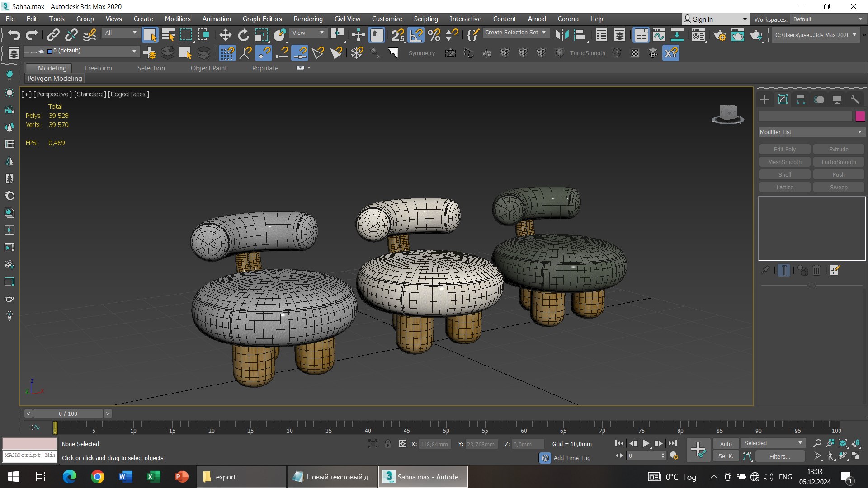The width and height of the screenshot is (868, 488).
Task: Click the object name input field
Action: 805,116
